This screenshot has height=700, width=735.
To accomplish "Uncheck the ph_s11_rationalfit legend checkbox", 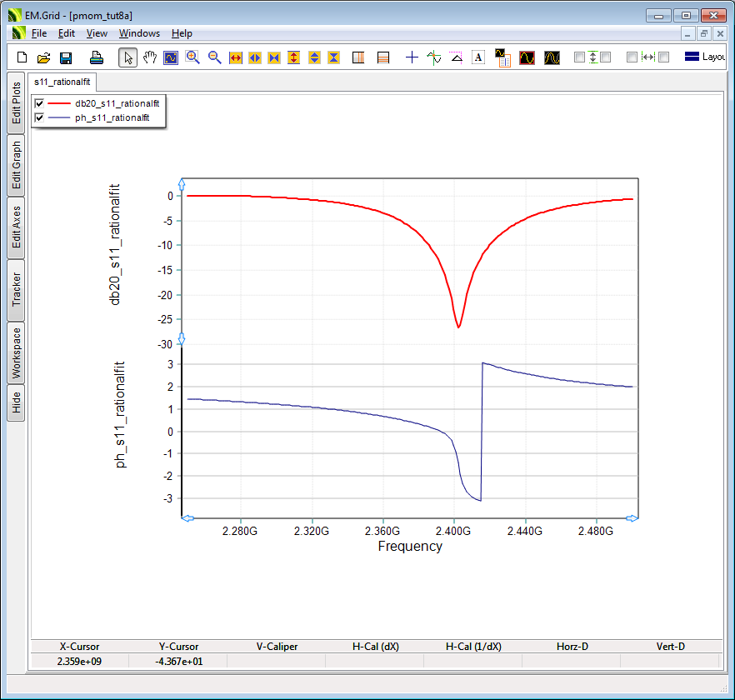I will point(39,118).
